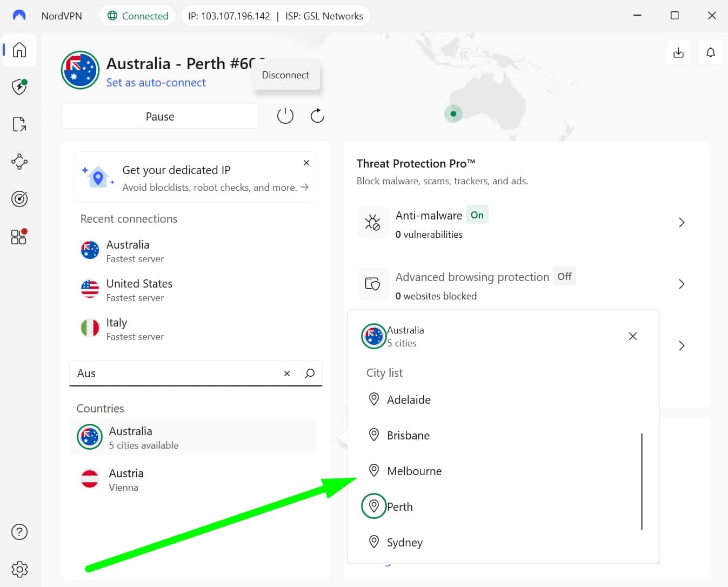Click the Australia flag in connection header
This screenshot has height=587, width=728.
tap(80, 70)
